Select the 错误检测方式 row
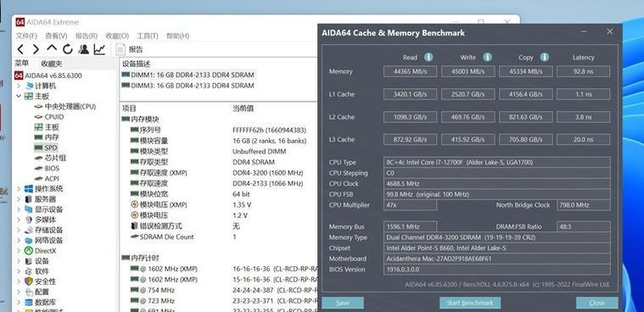The width and height of the screenshot is (644, 312). 219,226
